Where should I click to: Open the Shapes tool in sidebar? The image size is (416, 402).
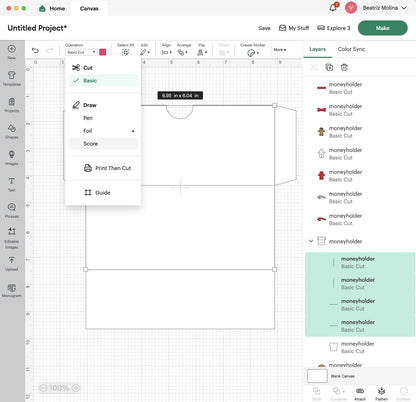(12, 131)
